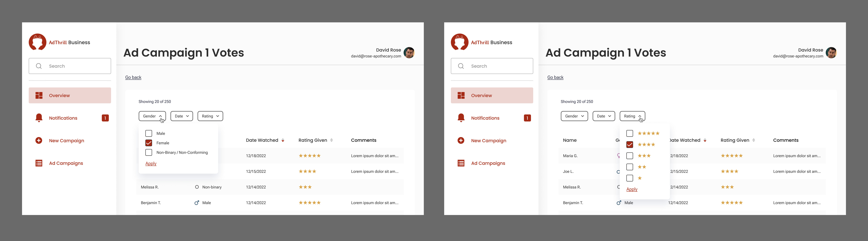Image resolution: width=868 pixels, height=241 pixels.
Task: Click the Maria G. name cell
Action: [x=570, y=156]
